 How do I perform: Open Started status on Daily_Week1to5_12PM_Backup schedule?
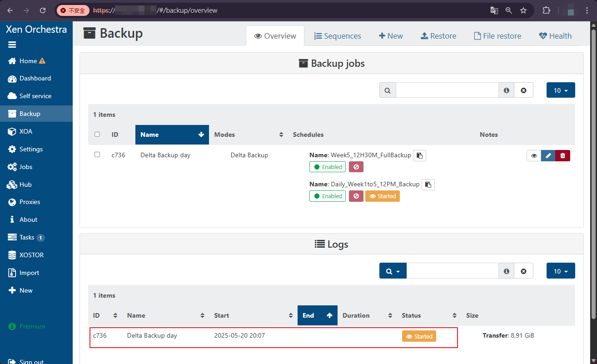[383, 196]
